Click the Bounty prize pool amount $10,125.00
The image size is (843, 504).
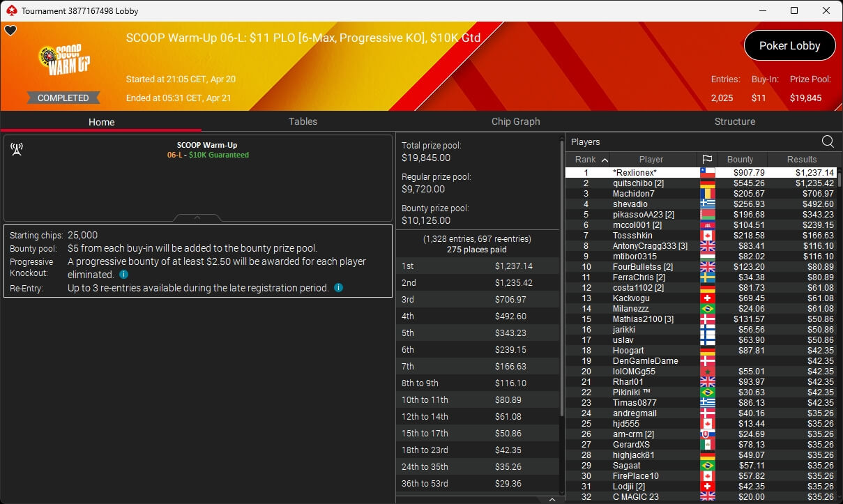(426, 221)
